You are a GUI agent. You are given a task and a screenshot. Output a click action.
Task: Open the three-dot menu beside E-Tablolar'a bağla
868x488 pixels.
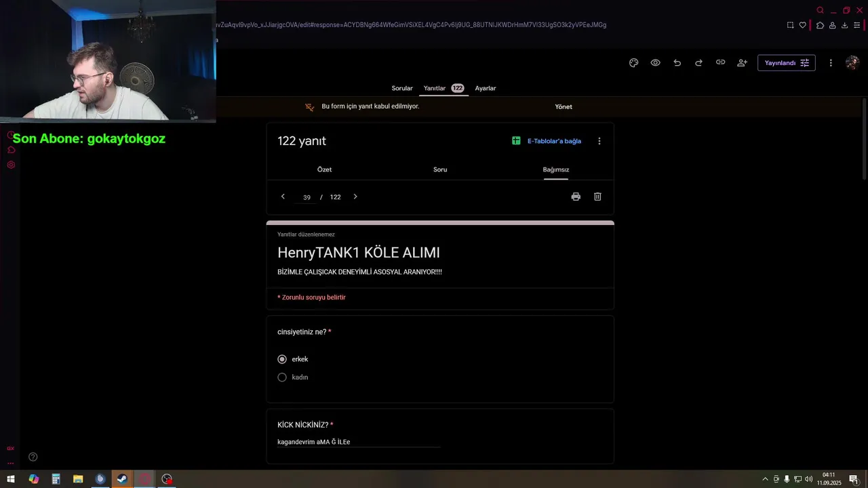click(x=599, y=141)
